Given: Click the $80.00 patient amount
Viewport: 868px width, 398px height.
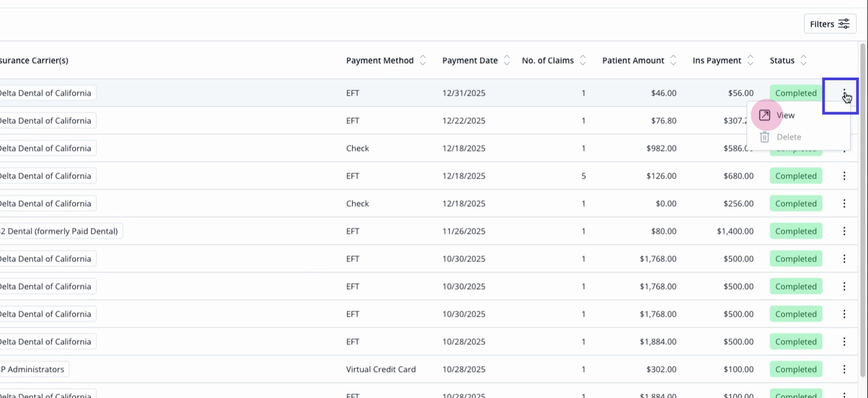Looking at the screenshot, I should point(664,231).
